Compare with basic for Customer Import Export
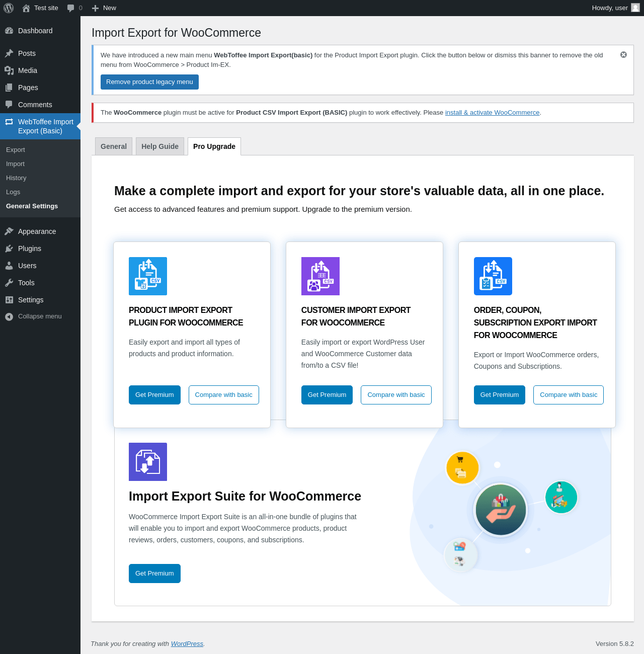The width and height of the screenshot is (644, 654). pos(396,395)
